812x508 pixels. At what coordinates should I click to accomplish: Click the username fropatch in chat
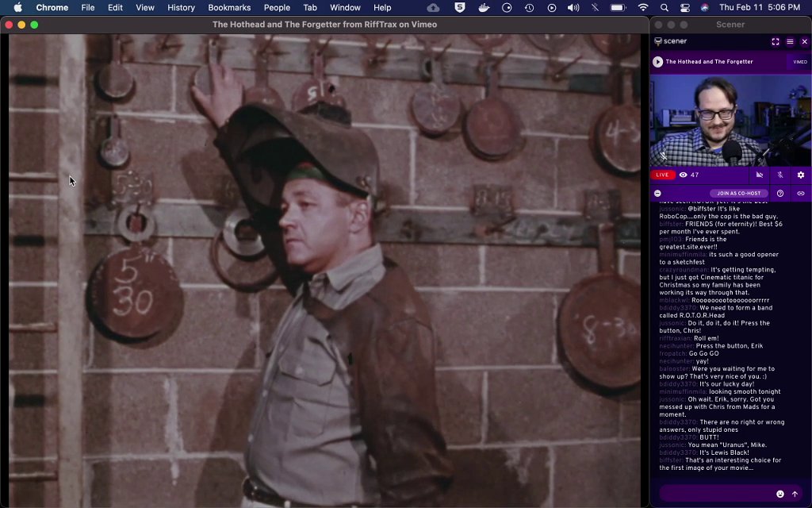coord(672,353)
